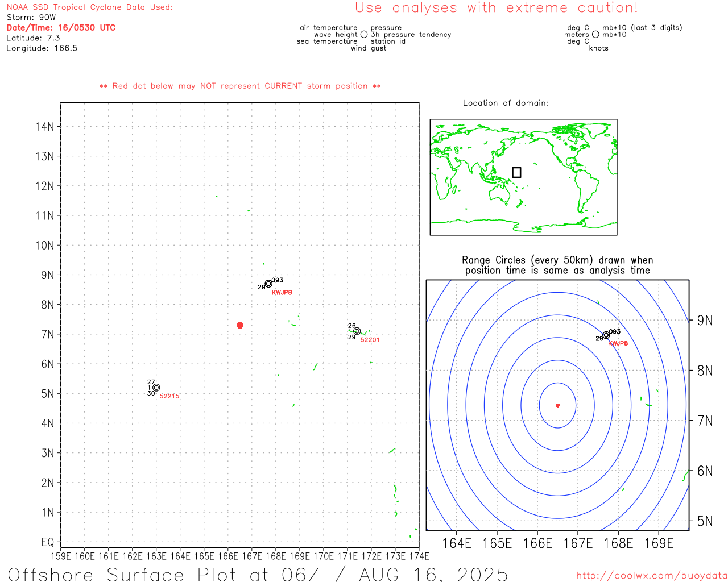Click the units legend circle
This screenshot has height=582, width=728.
pyautogui.click(x=595, y=35)
